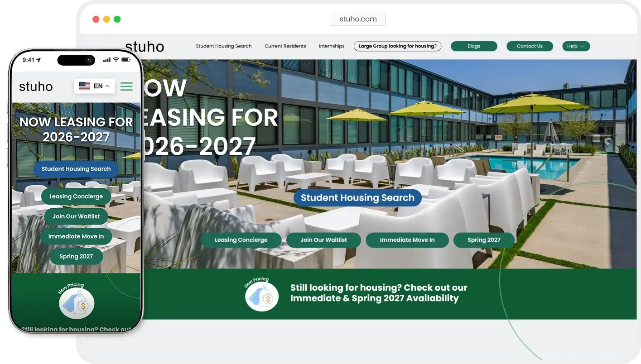Open Student Housing Search in the top nav

point(223,46)
